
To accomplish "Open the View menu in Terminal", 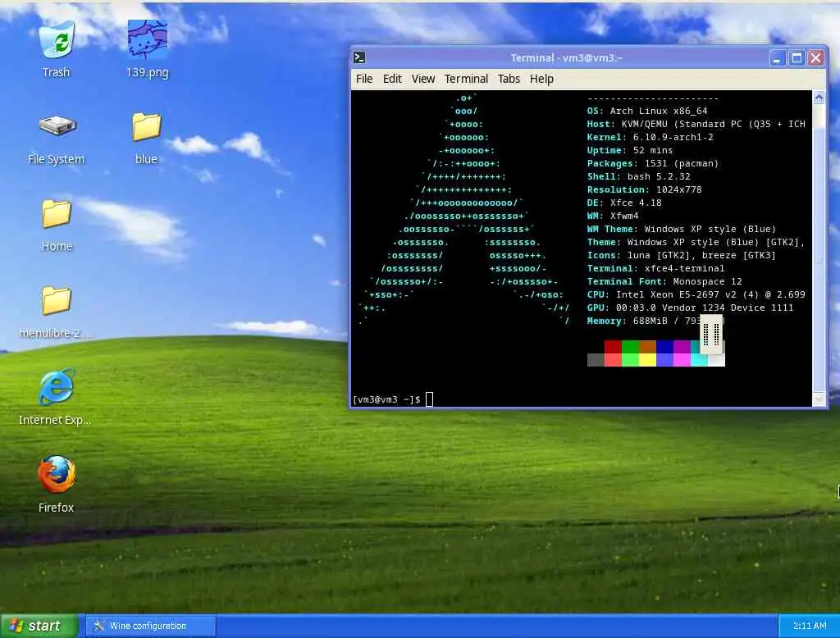I will point(423,79).
